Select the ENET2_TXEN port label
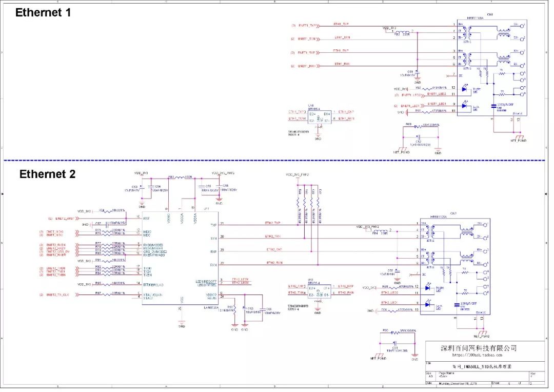The width and height of the screenshot is (554, 392). tap(56, 275)
